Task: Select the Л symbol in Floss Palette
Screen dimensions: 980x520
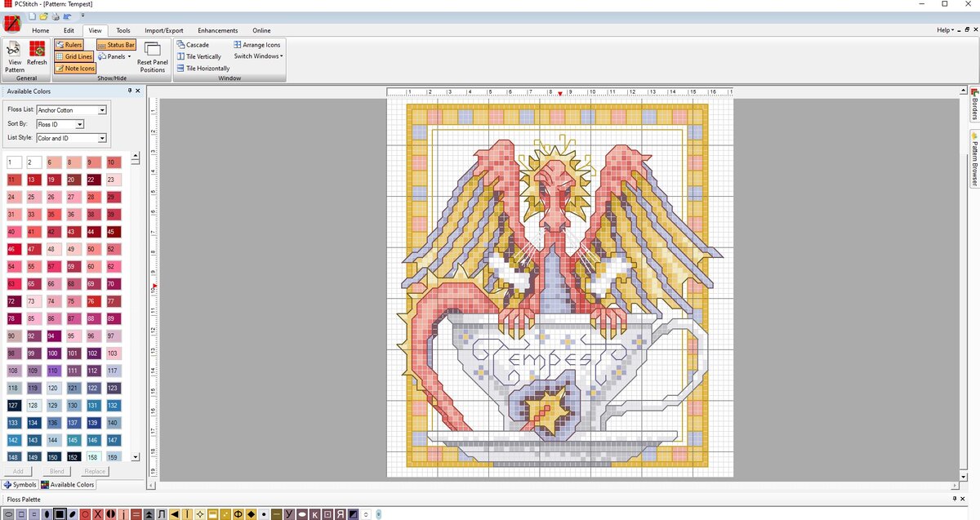Action: click(162, 514)
